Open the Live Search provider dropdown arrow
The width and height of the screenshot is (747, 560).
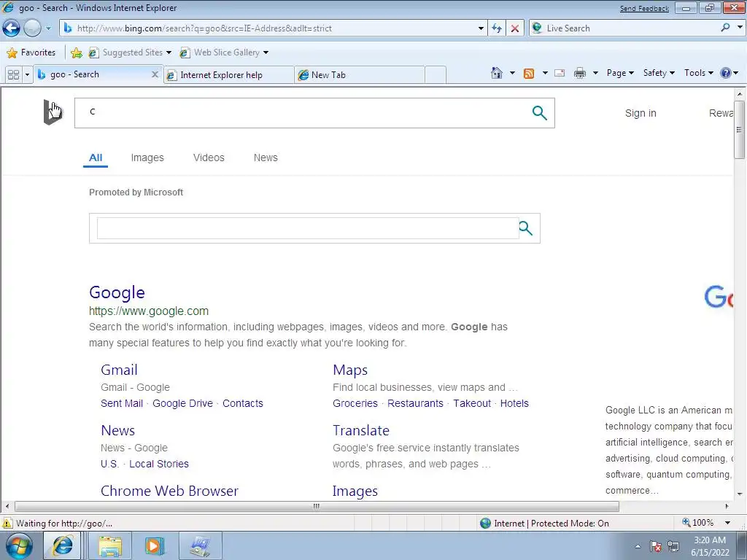(740, 28)
